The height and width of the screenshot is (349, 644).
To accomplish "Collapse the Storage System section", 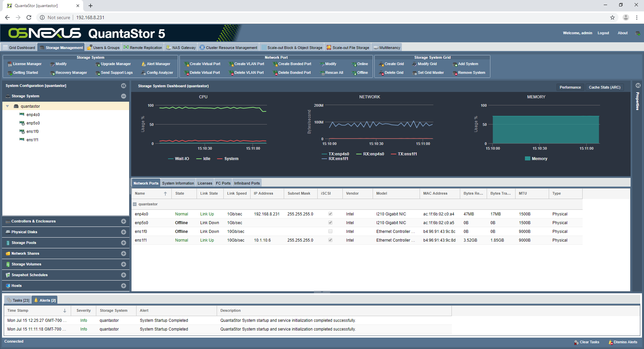I will 123,96.
